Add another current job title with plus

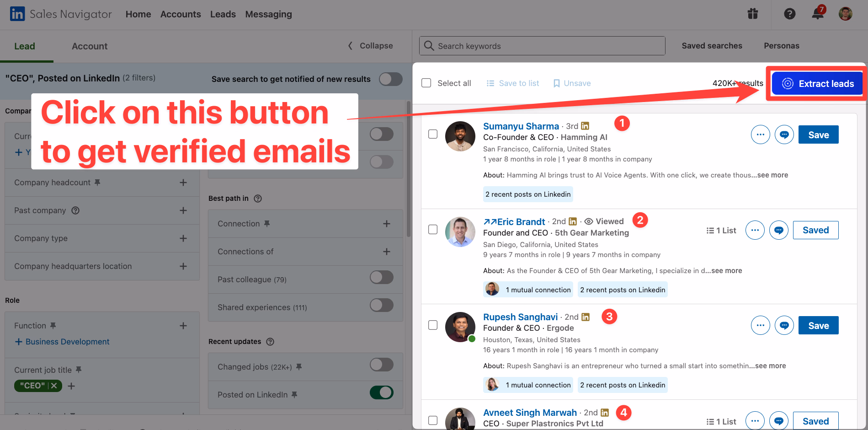[71, 386]
